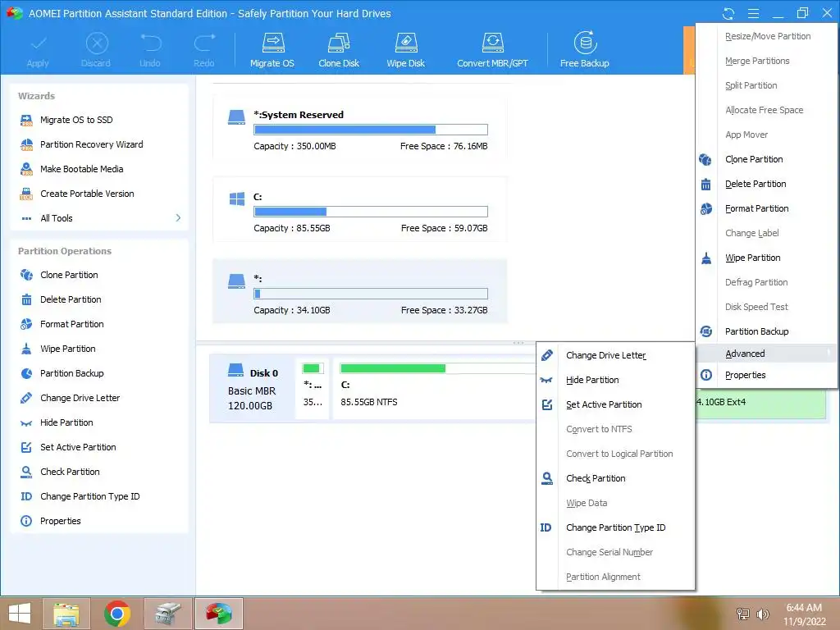
Task: Click the volume icon in the system tray
Action: tap(762, 614)
